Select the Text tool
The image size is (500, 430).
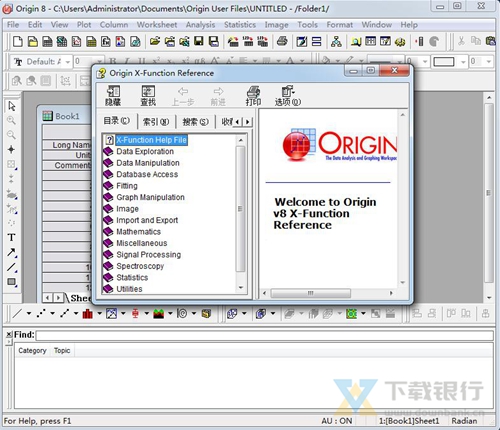[x=12, y=237]
